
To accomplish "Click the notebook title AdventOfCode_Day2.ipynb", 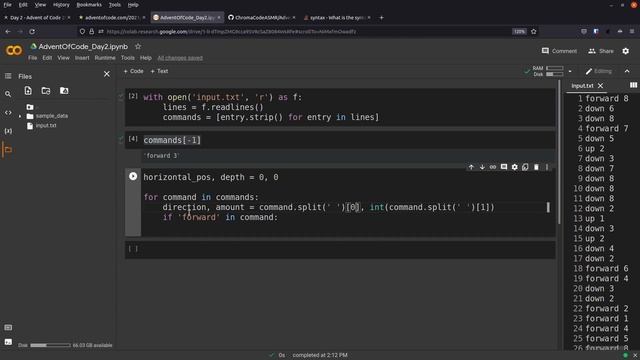I will pyautogui.click(x=83, y=47).
